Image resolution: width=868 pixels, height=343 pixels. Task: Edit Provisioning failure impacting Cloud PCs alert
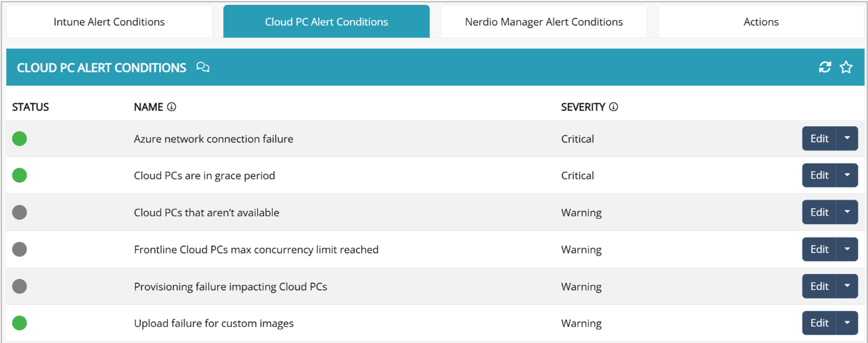coord(819,286)
